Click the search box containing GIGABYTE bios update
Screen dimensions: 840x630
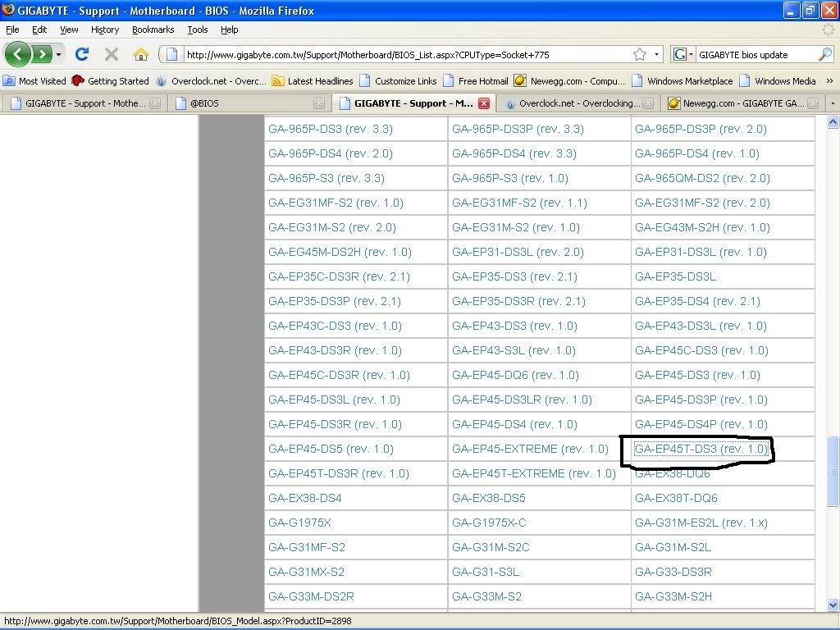click(x=756, y=55)
